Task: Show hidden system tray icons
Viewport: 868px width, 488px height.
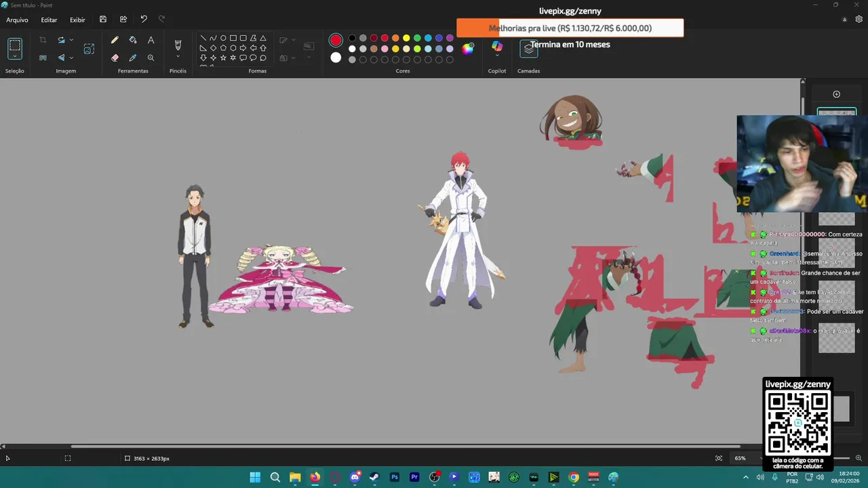Action: (x=747, y=477)
